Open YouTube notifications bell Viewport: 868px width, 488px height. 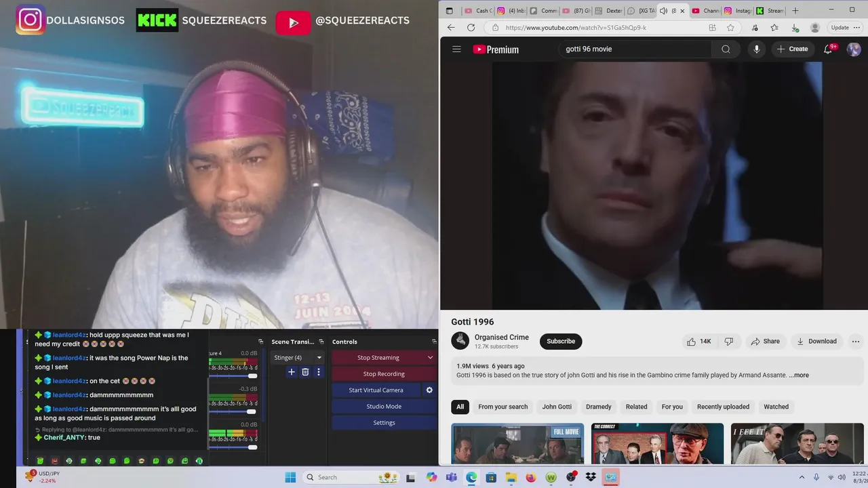pos(828,49)
